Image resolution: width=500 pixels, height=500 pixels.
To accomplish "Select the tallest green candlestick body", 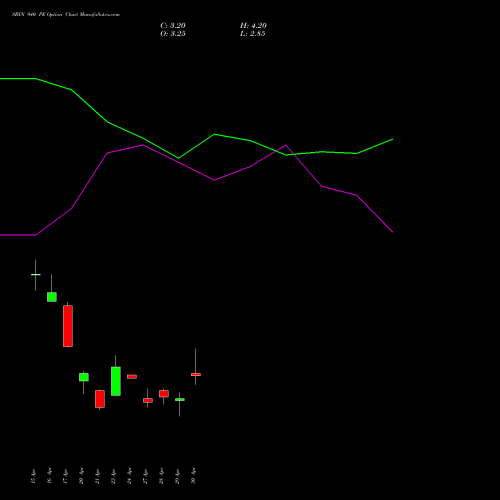I will point(116,381).
